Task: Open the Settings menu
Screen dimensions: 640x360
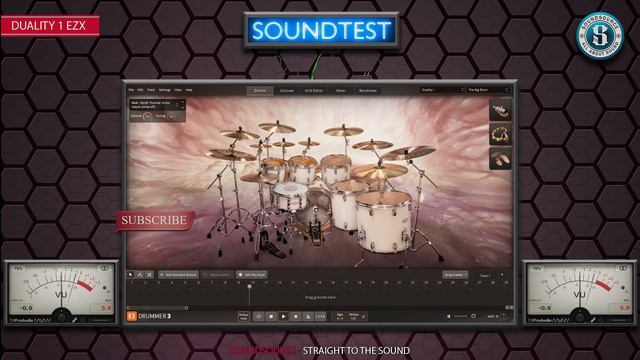Action: [165, 90]
